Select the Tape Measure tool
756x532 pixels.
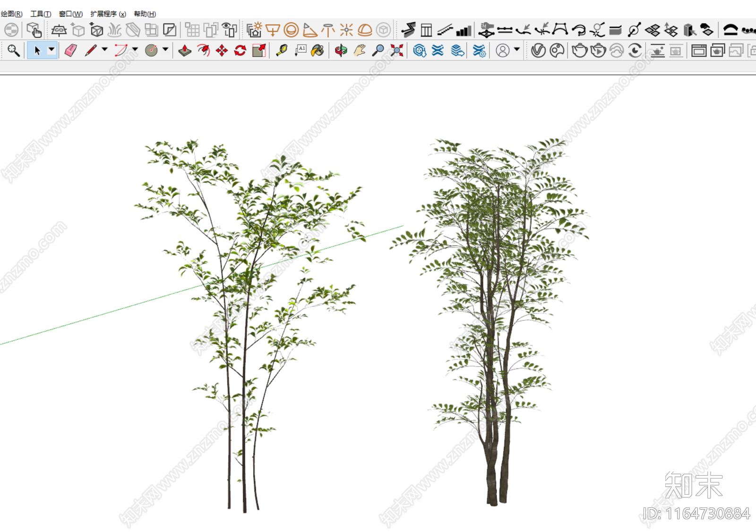point(282,51)
